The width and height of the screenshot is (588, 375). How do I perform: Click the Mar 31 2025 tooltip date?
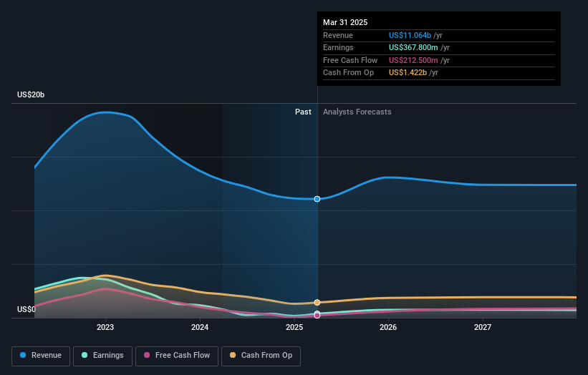point(345,22)
